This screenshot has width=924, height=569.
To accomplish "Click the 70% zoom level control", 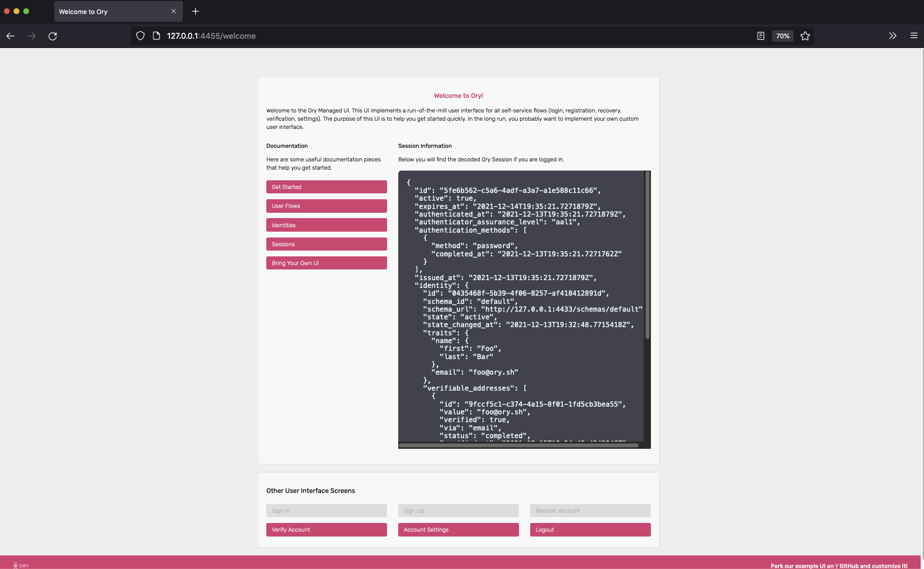I will pyautogui.click(x=782, y=36).
